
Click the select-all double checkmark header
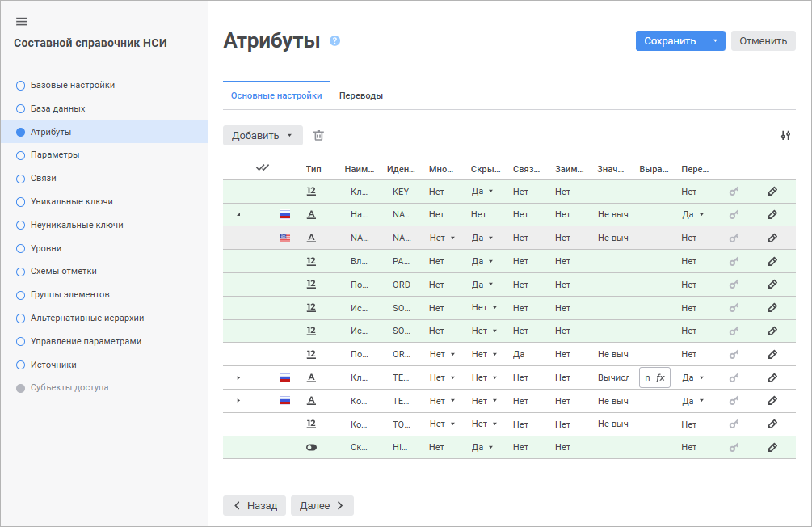(x=263, y=168)
